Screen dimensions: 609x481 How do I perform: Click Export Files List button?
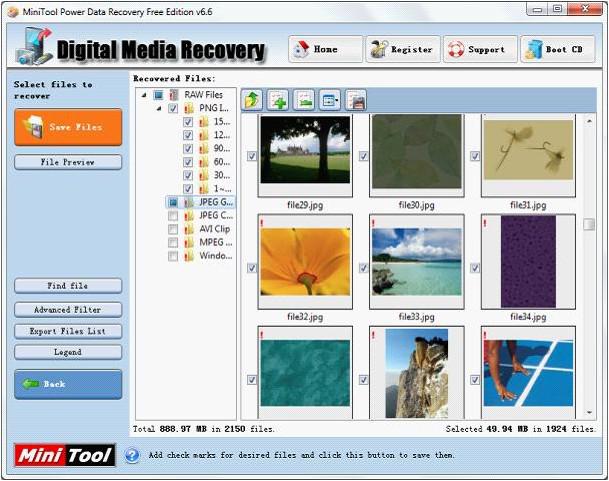pos(68,331)
